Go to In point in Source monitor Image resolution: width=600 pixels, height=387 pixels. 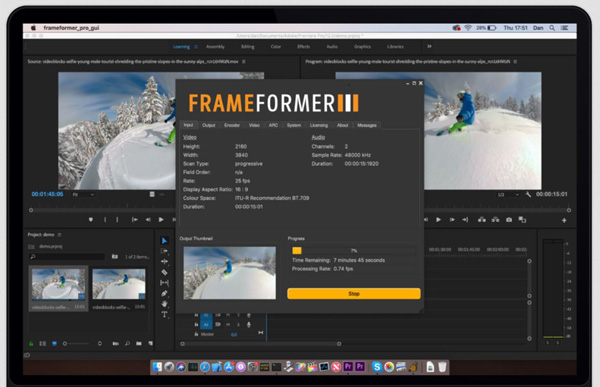click(x=135, y=220)
